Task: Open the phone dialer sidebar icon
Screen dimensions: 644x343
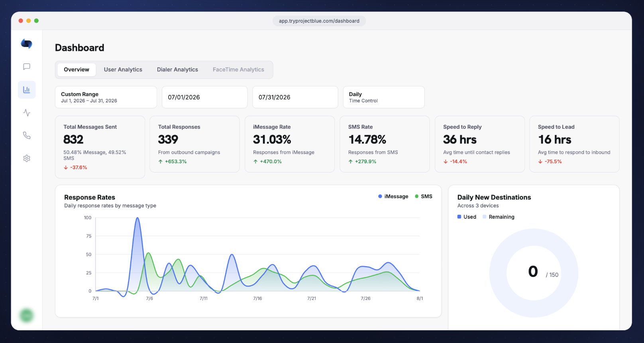Action: 27,135
